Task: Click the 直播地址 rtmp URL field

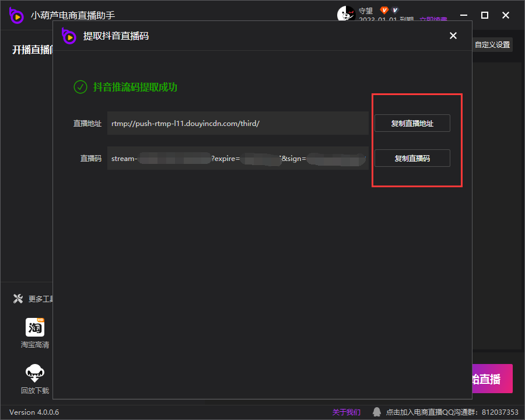Action: click(x=237, y=124)
